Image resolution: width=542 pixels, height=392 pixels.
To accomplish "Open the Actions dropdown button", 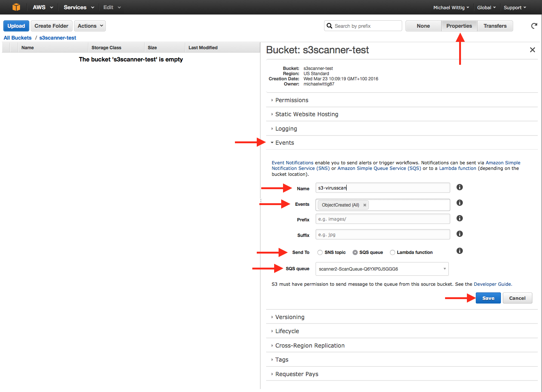I will (x=90, y=26).
